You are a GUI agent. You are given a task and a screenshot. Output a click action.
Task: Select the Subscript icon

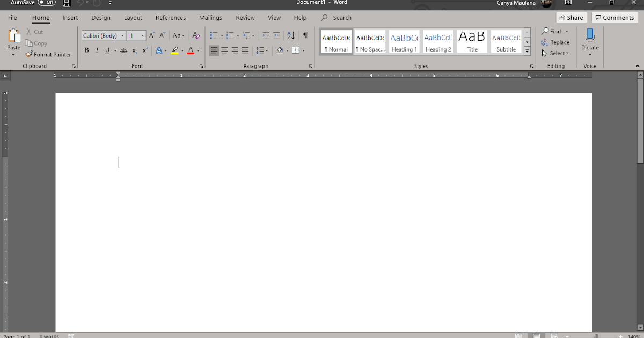coord(134,50)
